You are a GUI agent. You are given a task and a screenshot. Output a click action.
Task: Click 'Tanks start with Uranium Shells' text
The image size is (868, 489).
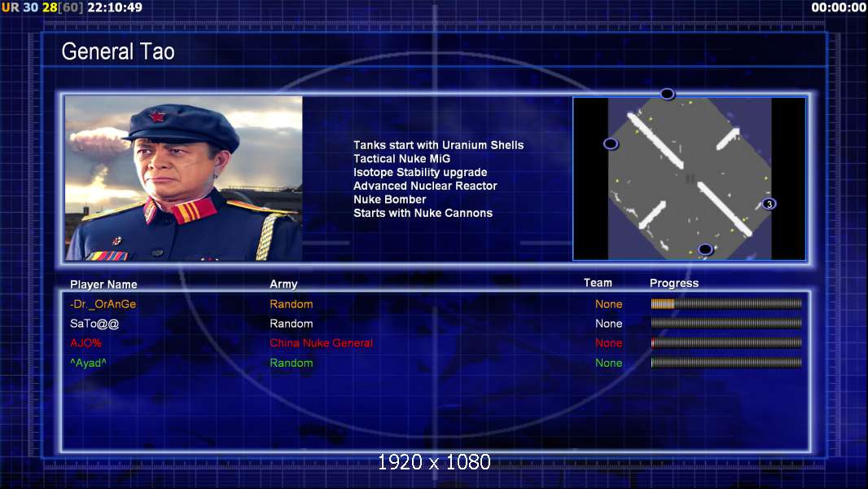pos(438,145)
